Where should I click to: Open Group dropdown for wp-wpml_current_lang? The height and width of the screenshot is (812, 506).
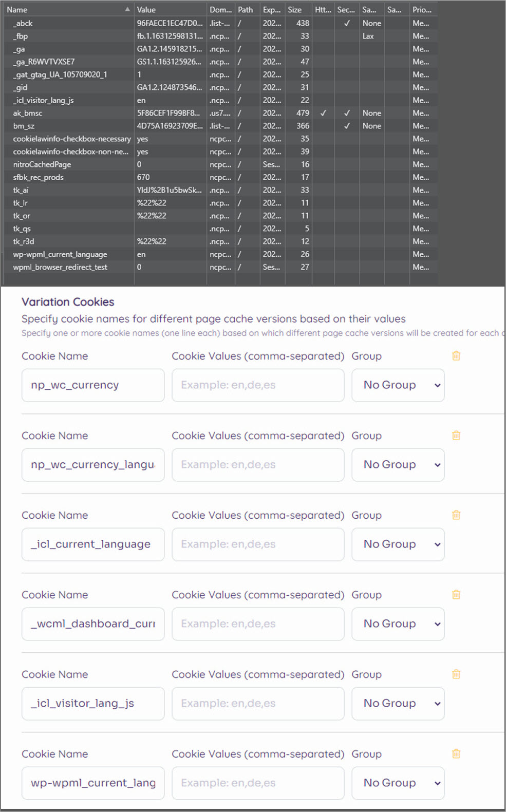[398, 783]
